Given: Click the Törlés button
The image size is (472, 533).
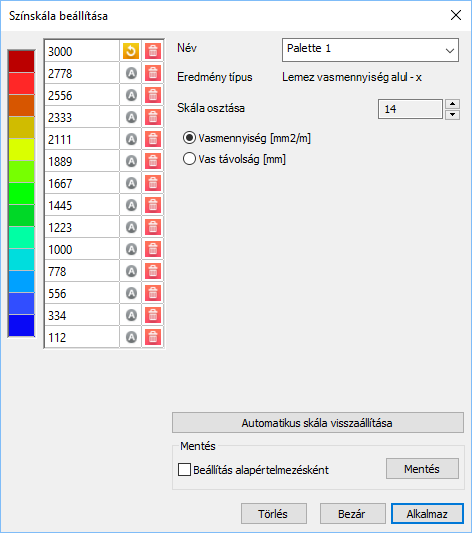Looking at the screenshot, I should 274,514.
